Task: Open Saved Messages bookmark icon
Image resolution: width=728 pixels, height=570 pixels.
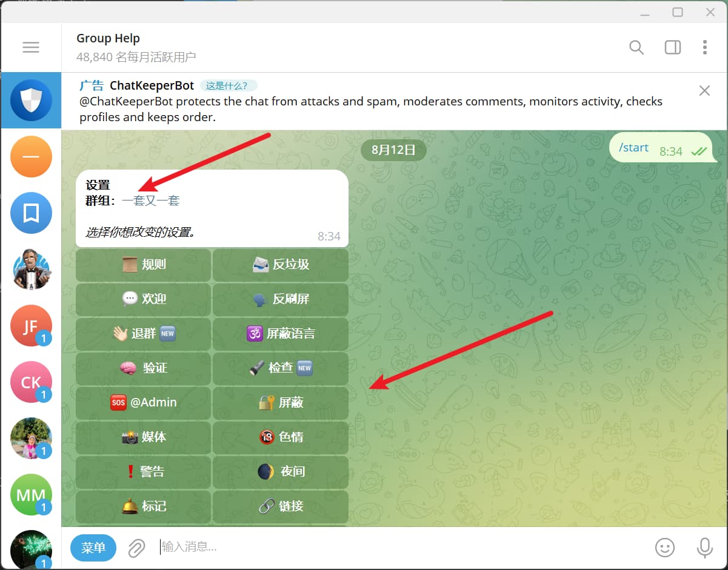Action: tap(31, 213)
